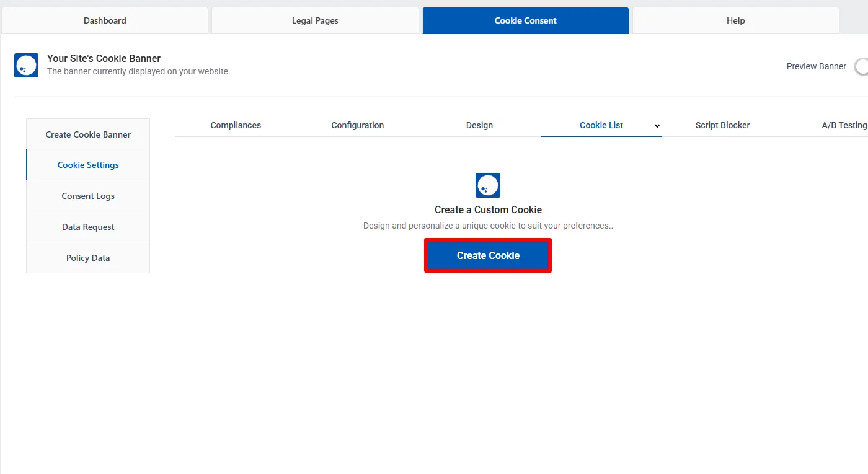Open the Data Request page
868x474 pixels.
tap(87, 227)
